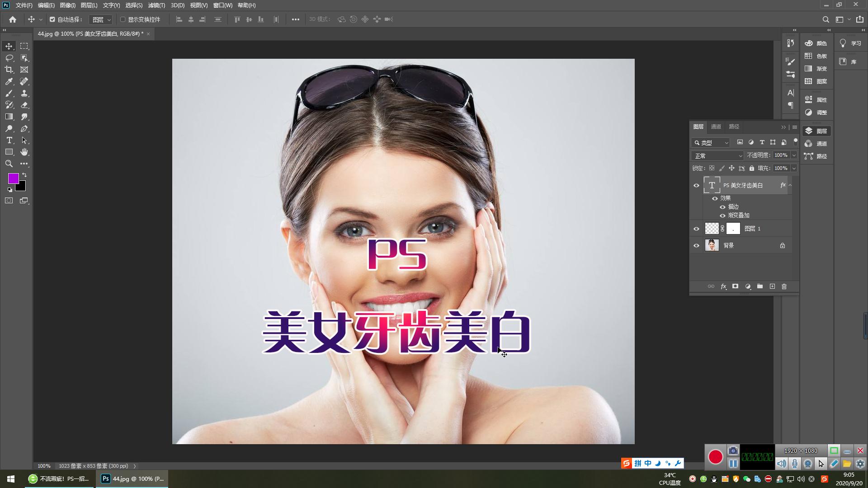Select the Horizontal Type tool
This screenshot has height=488, width=868.
coord(8,140)
